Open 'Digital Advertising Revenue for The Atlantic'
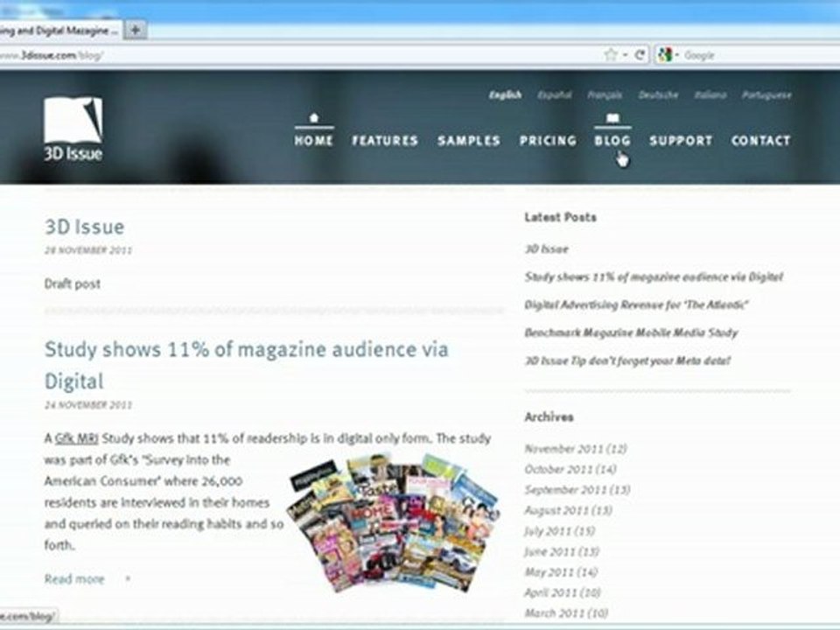 (x=636, y=304)
